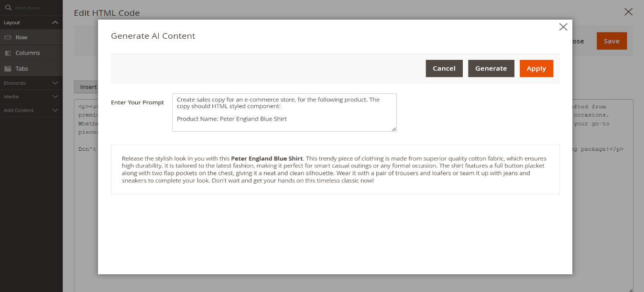This screenshot has width=644, height=292.
Task: Select the Tabs layout icon
Action: (x=8, y=68)
